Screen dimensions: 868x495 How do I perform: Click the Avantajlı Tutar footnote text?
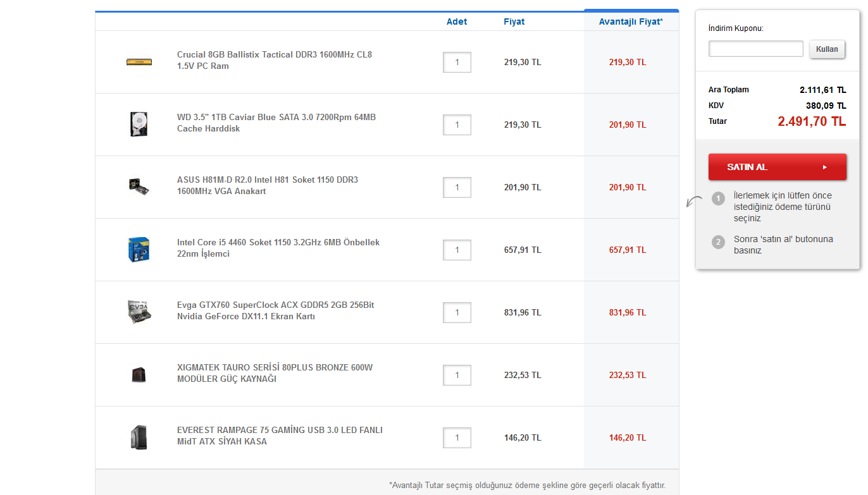[x=528, y=486]
